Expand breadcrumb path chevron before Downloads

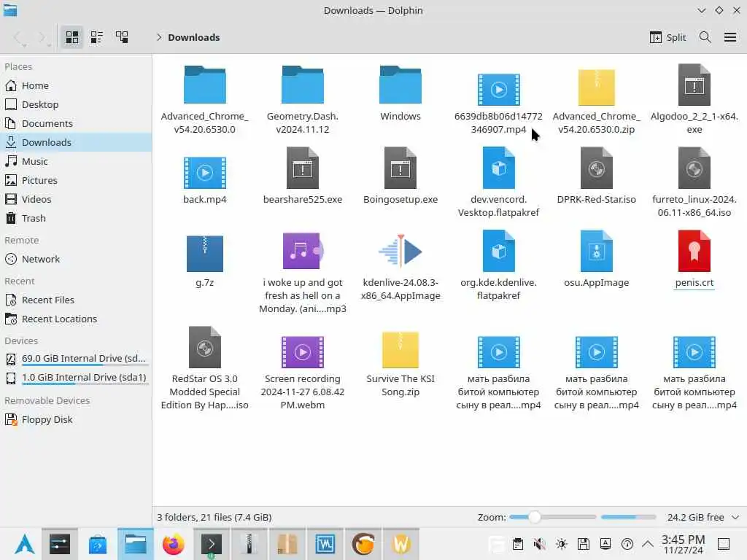(159, 37)
